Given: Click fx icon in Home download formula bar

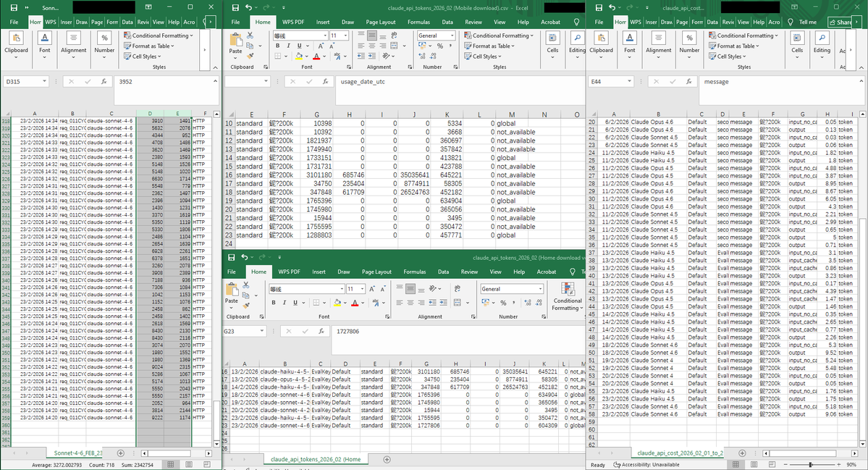Looking at the screenshot, I should [x=321, y=331].
